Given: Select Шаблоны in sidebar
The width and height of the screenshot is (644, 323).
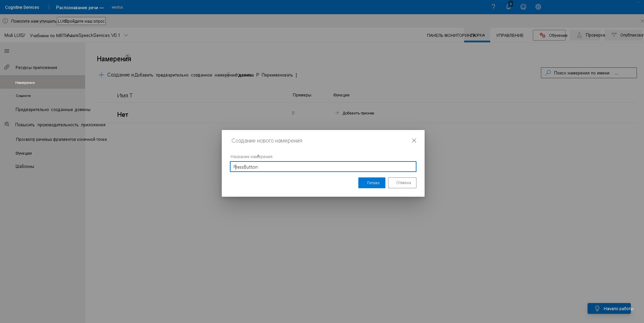Looking at the screenshot, I should point(25,167).
